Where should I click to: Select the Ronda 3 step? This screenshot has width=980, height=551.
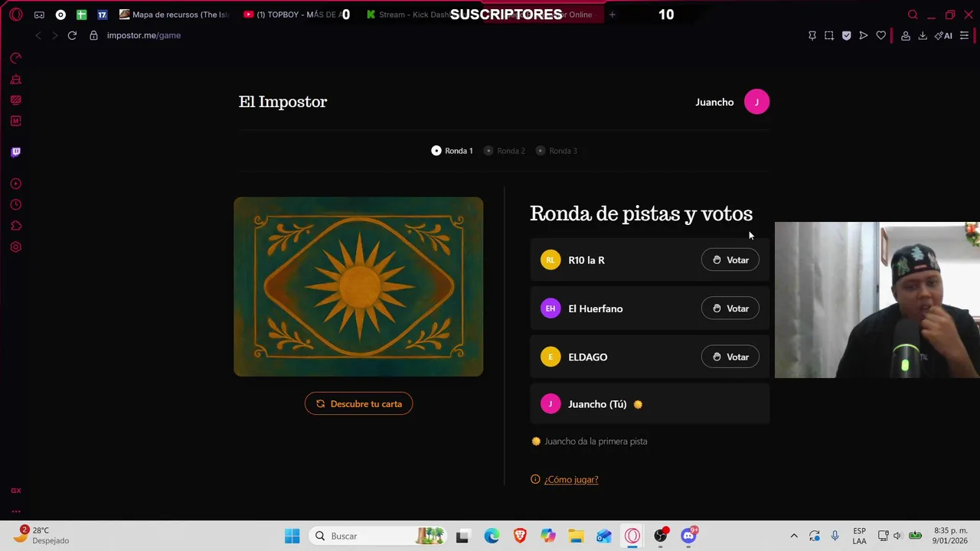557,151
